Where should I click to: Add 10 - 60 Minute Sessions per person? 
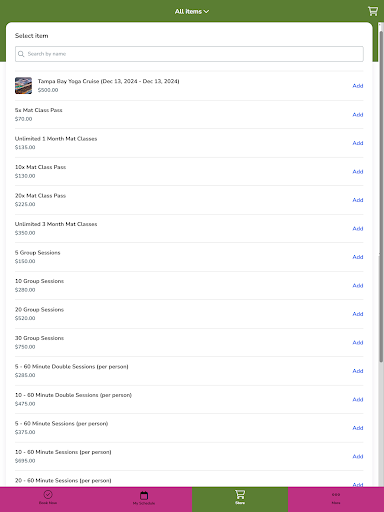pyautogui.click(x=358, y=456)
